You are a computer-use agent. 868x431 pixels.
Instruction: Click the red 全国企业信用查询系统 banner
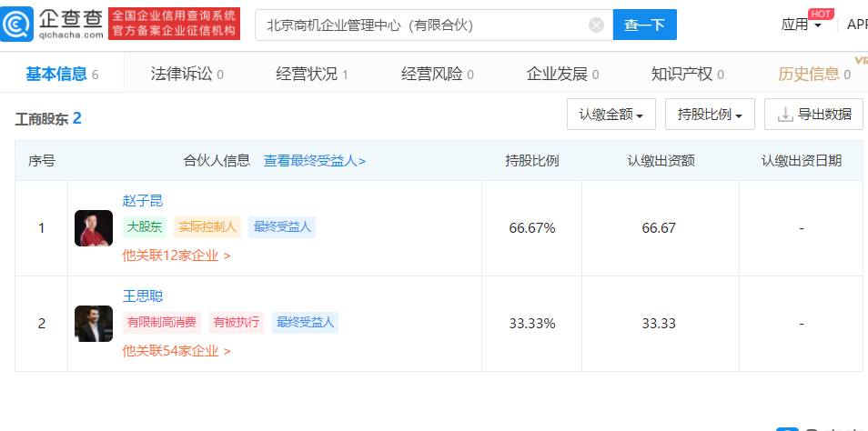click(x=175, y=24)
